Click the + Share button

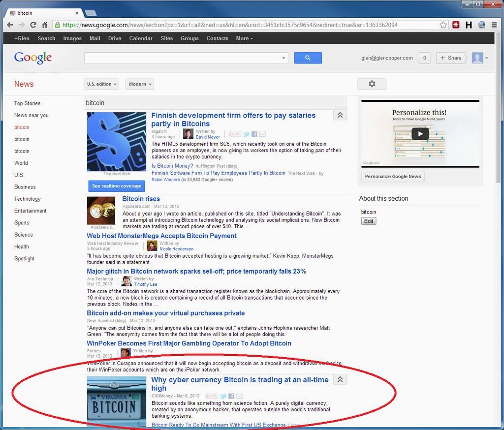451,58
